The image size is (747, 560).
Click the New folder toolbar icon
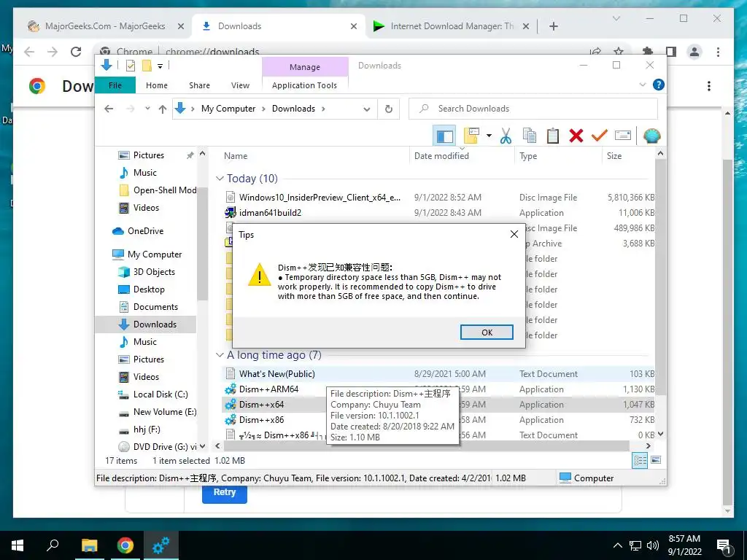tap(471, 136)
